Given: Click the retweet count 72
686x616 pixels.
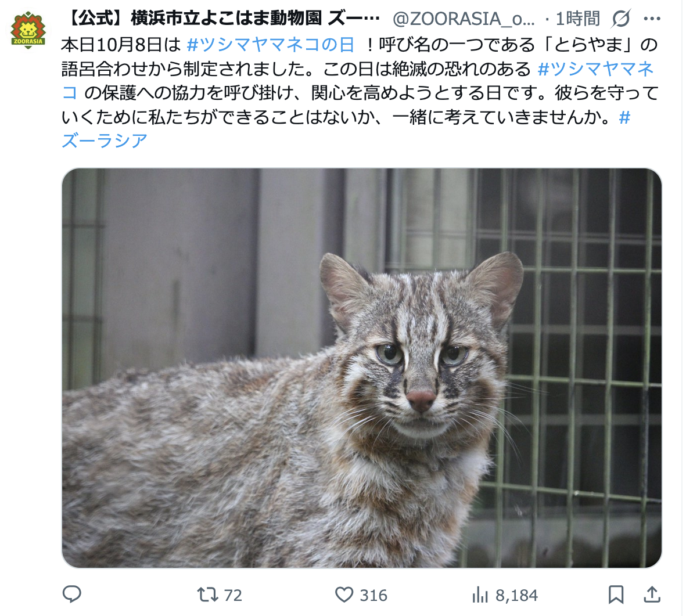Looking at the screenshot, I should click(233, 595).
